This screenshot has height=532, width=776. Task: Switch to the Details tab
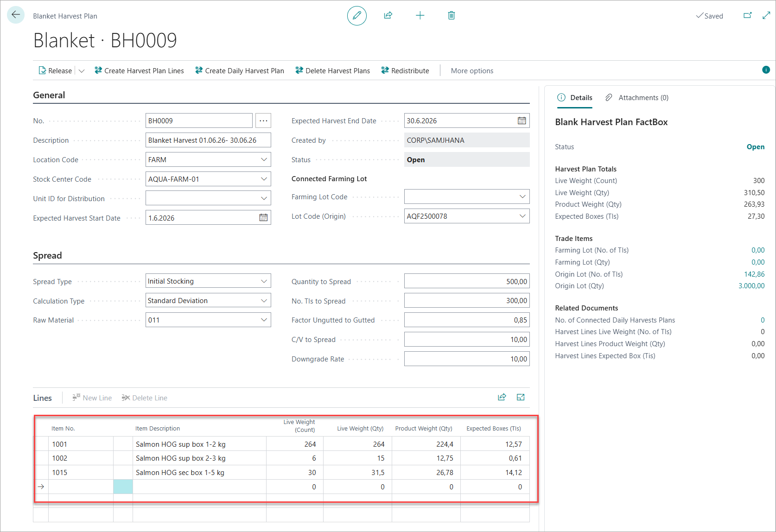click(575, 98)
